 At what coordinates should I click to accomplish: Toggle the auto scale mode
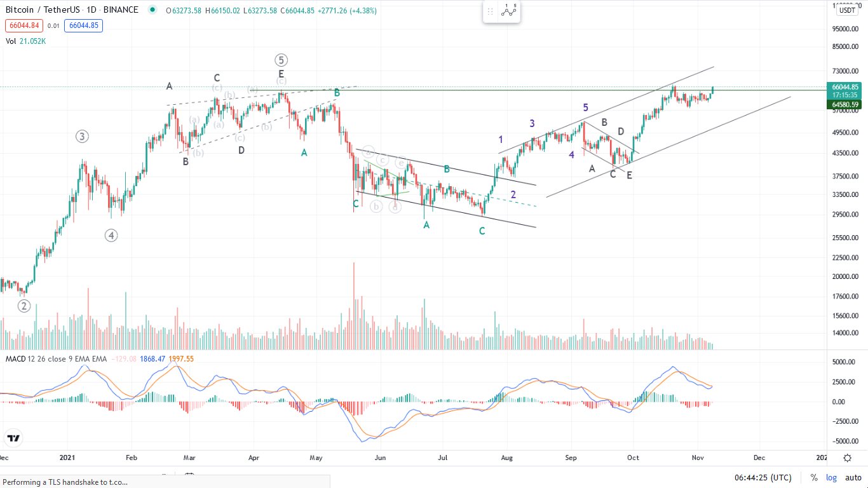853,477
